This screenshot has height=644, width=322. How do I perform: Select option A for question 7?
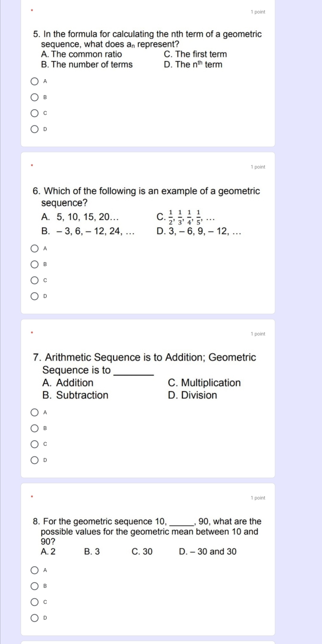(34, 412)
